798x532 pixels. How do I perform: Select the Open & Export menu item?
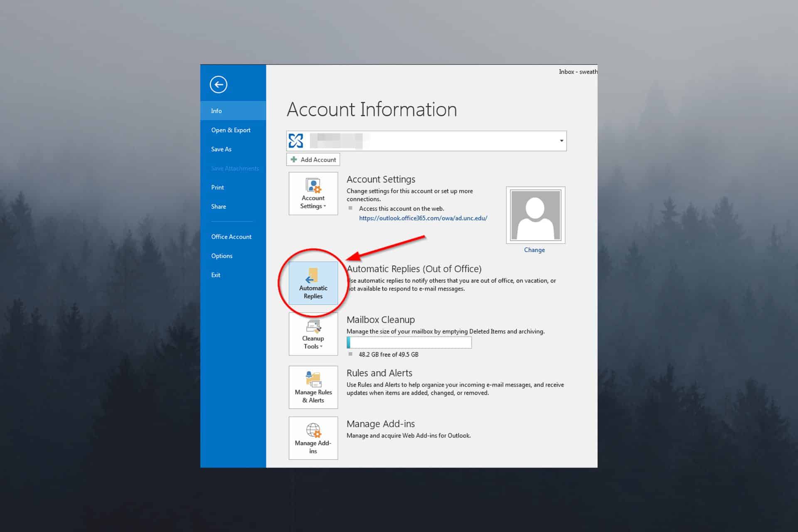coord(230,129)
